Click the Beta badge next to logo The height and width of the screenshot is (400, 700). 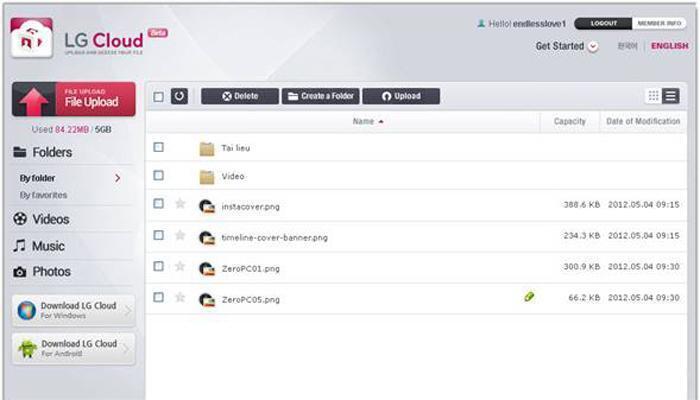pos(158,33)
